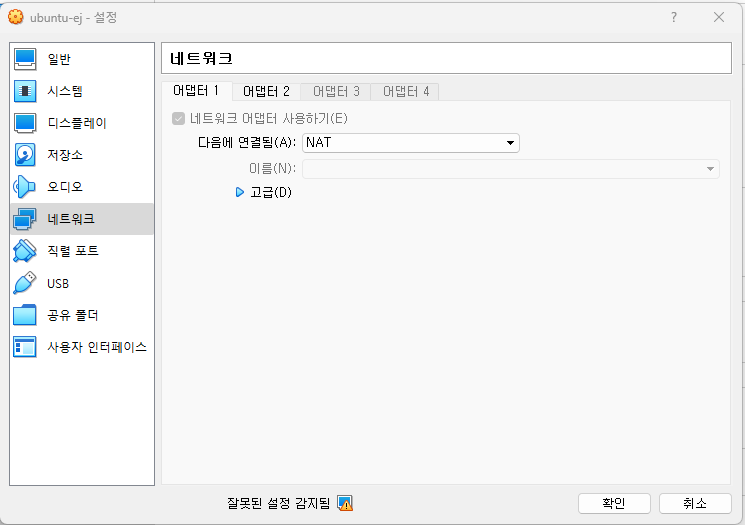
Task: Select USB label in sidebar
Action: click(58, 284)
